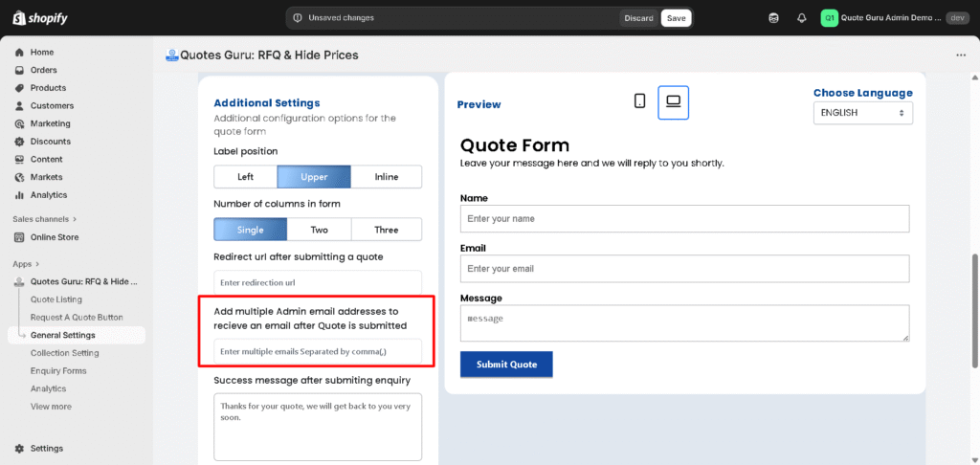This screenshot has width=980, height=465.
Task: Go to Enquiry Forms menu item
Action: tap(58, 371)
